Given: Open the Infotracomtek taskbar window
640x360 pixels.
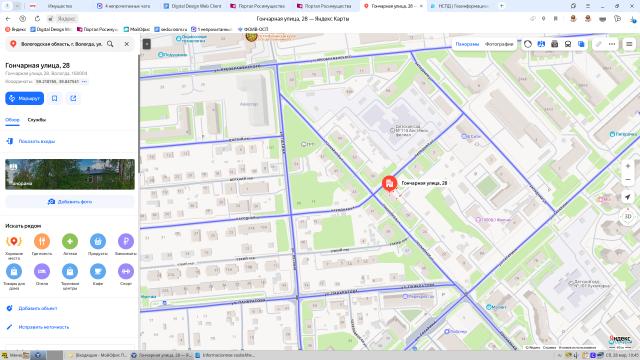Looking at the screenshot, I should 225,355.
